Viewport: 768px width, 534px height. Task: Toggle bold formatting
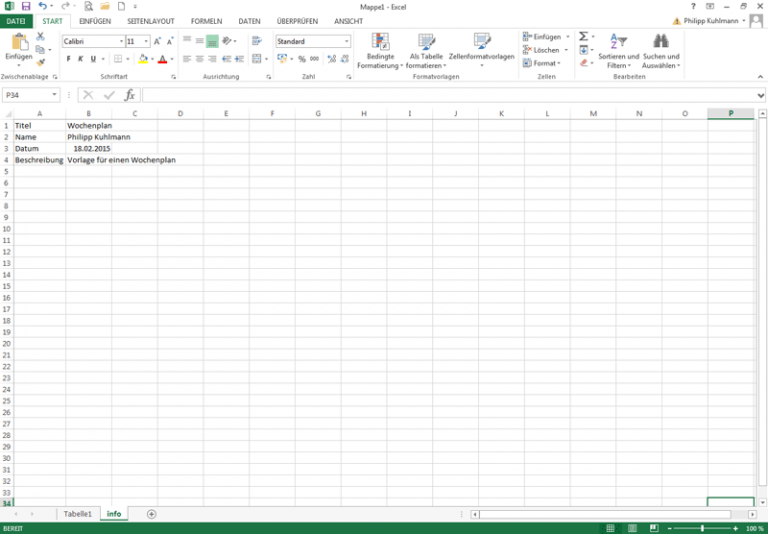coord(68,59)
